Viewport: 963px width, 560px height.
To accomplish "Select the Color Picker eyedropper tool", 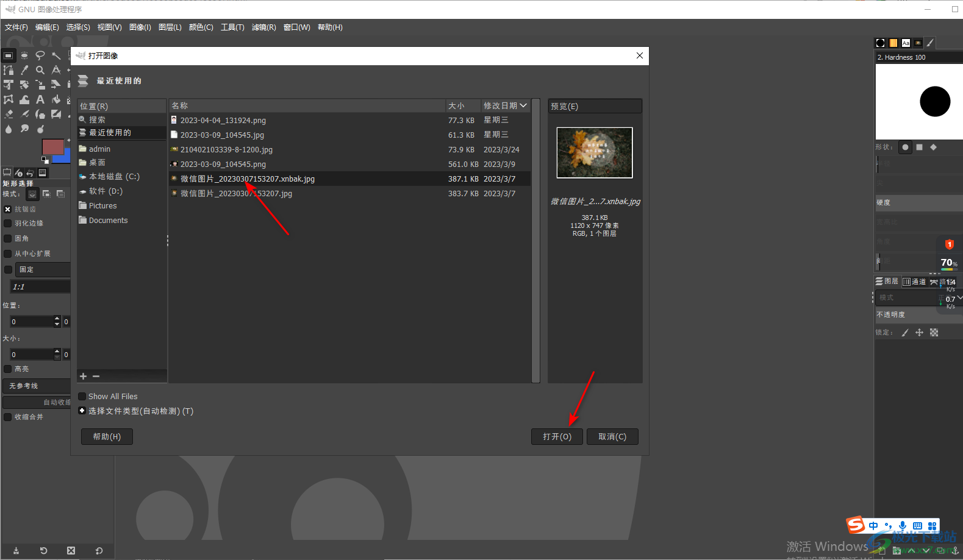I will tap(24, 70).
